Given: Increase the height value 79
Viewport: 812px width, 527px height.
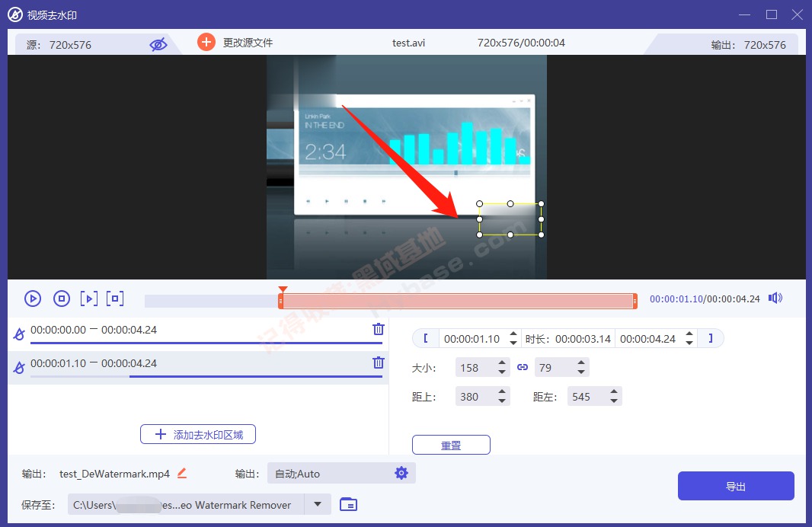Looking at the screenshot, I should click(581, 363).
